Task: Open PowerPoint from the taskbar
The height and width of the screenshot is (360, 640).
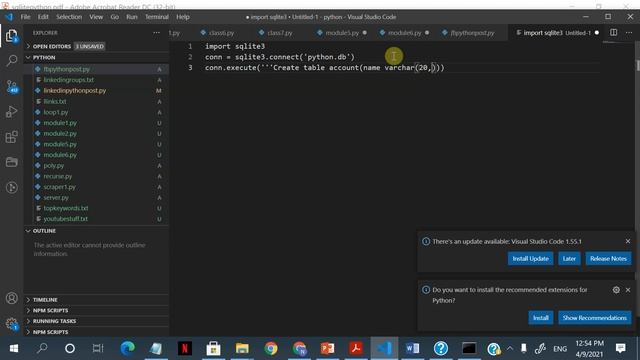Action: pyautogui.click(x=327, y=348)
